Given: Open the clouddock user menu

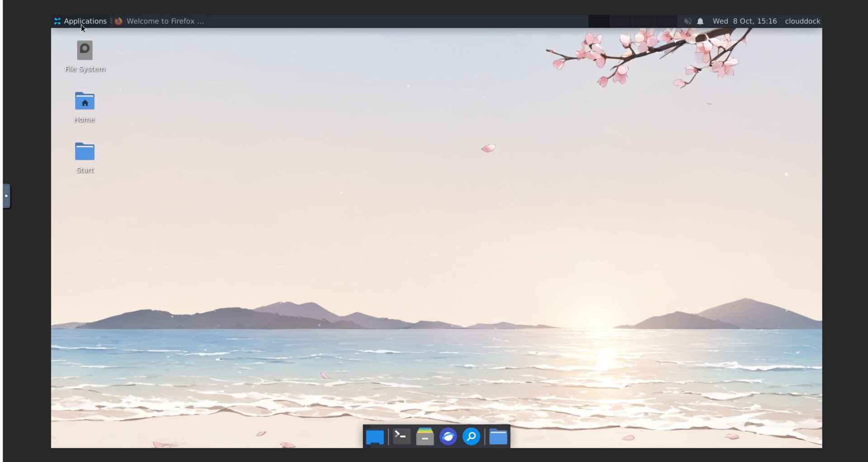Looking at the screenshot, I should point(802,21).
